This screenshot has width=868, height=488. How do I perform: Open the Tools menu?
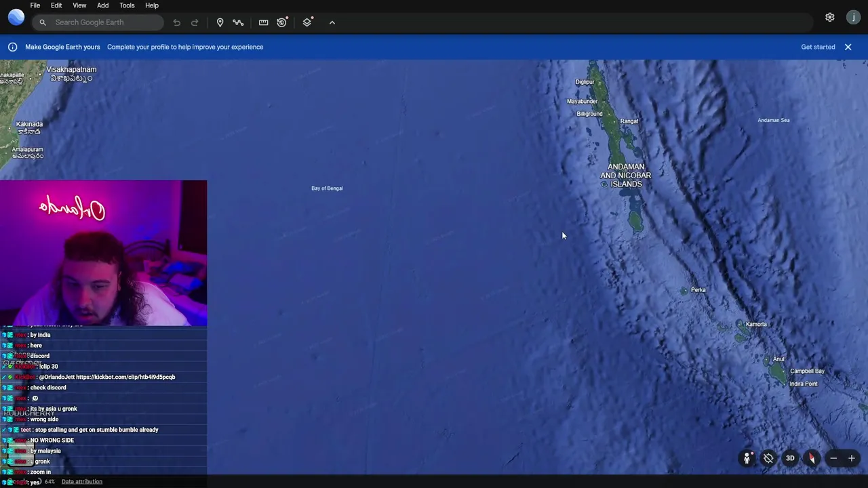[127, 5]
